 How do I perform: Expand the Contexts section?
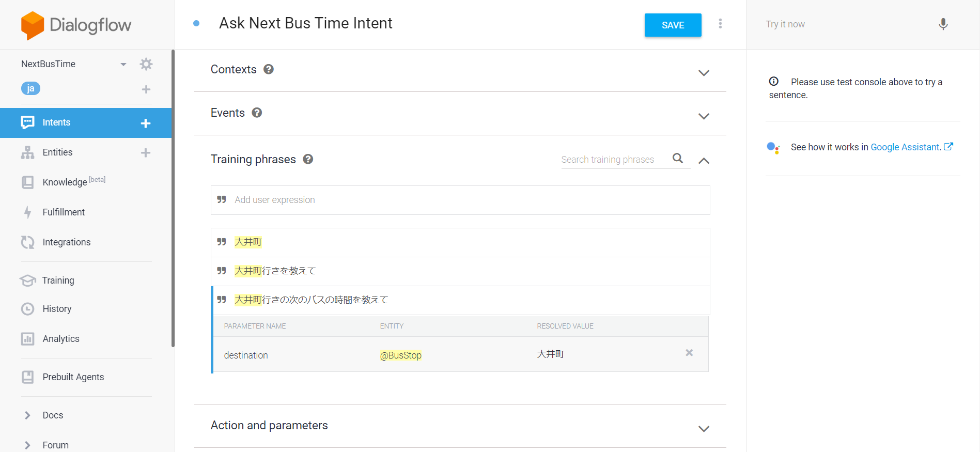[x=703, y=73]
